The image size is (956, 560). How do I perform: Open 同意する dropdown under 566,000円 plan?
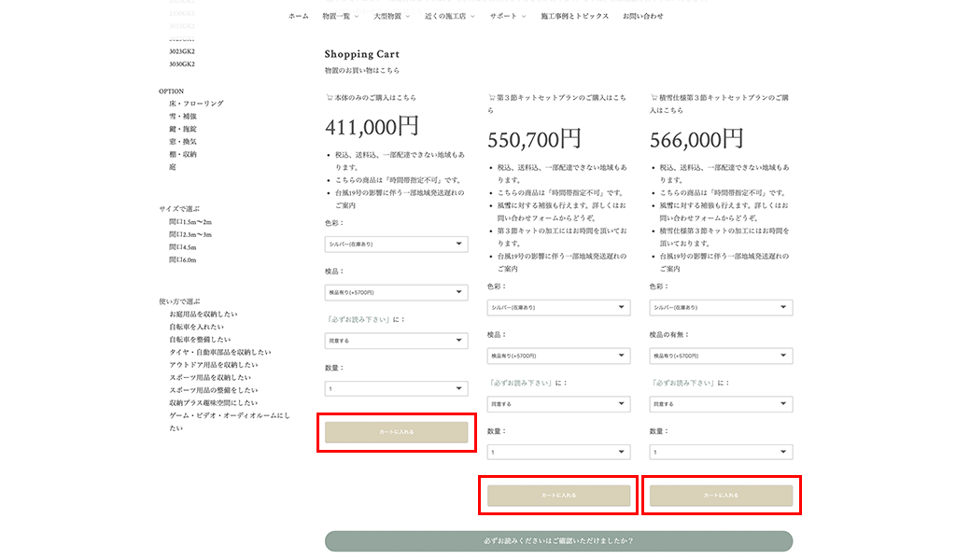[x=721, y=404]
